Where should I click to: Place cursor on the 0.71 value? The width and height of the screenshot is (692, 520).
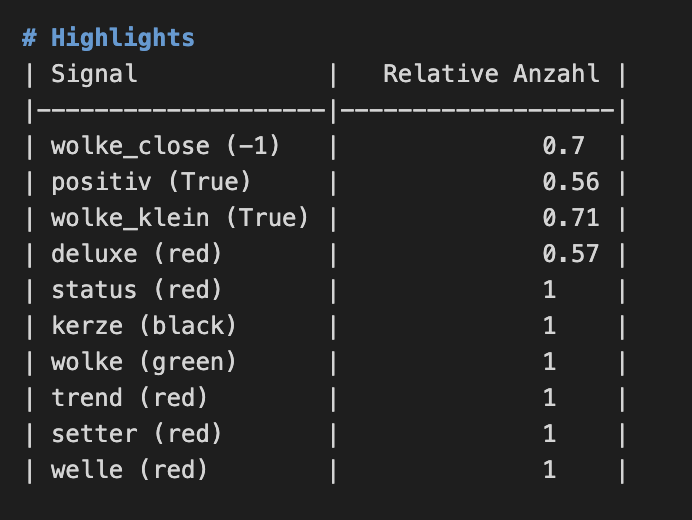571,218
